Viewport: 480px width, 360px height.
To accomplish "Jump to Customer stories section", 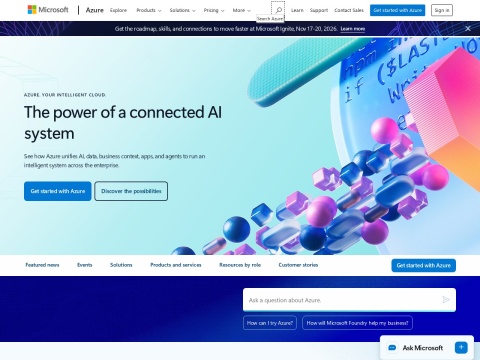I will coord(298,265).
